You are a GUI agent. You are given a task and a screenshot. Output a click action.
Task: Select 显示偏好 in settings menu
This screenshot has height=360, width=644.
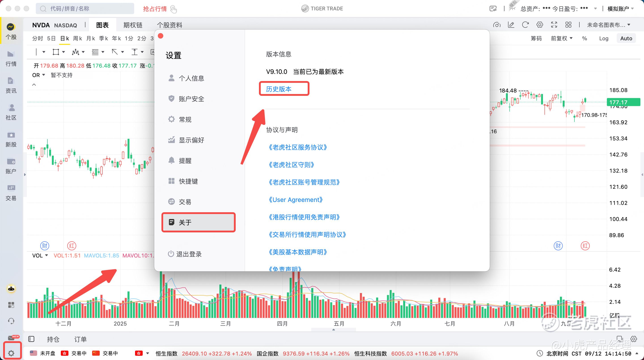point(191,140)
